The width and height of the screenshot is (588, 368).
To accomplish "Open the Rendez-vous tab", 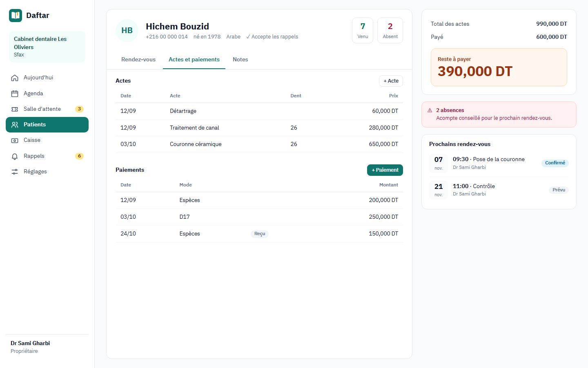I will [138, 60].
